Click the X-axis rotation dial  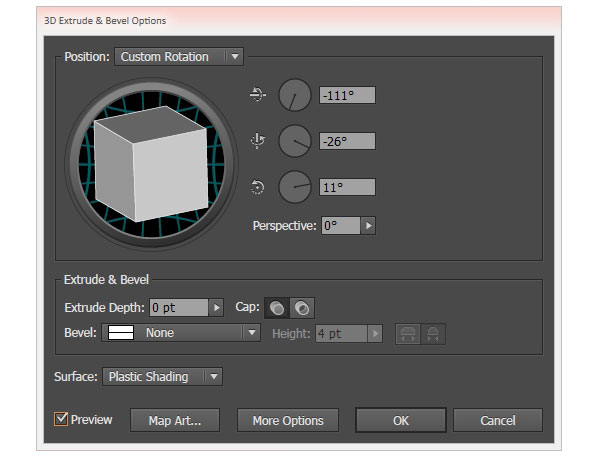[294, 96]
